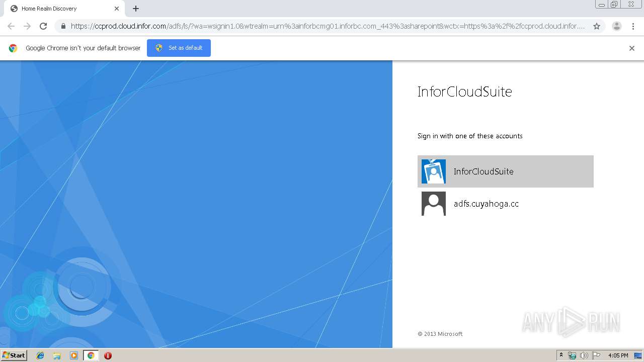Image resolution: width=644 pixels, height=362 pixels.
Task: Click the 4:05 PM system clock
Action: [x=618, y=355]
